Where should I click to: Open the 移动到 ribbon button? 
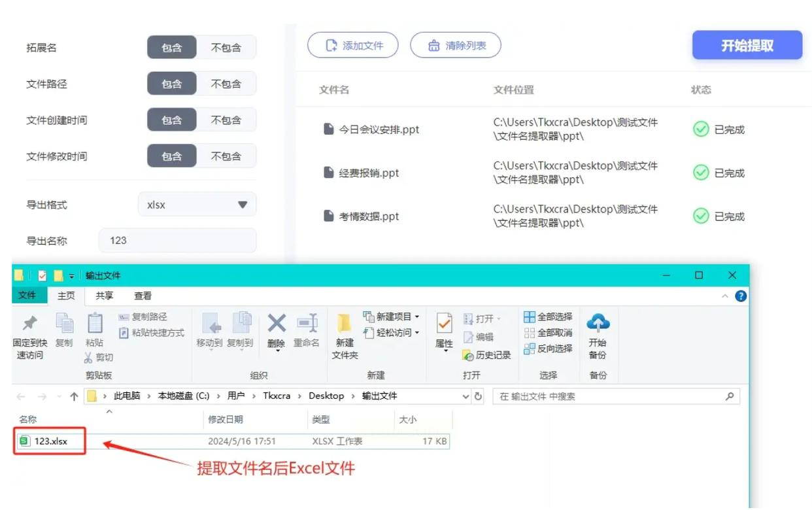click(x=210, y=330)
